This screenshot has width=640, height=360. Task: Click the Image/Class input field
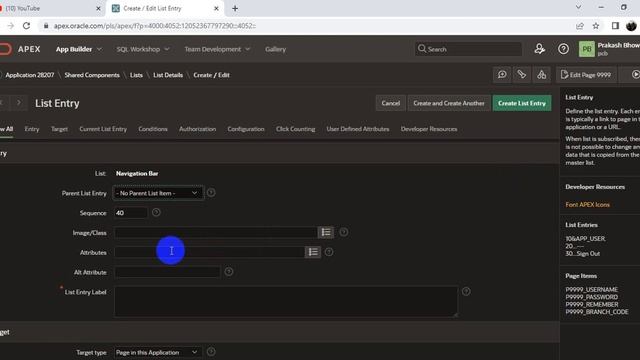[x=216, y=233]
